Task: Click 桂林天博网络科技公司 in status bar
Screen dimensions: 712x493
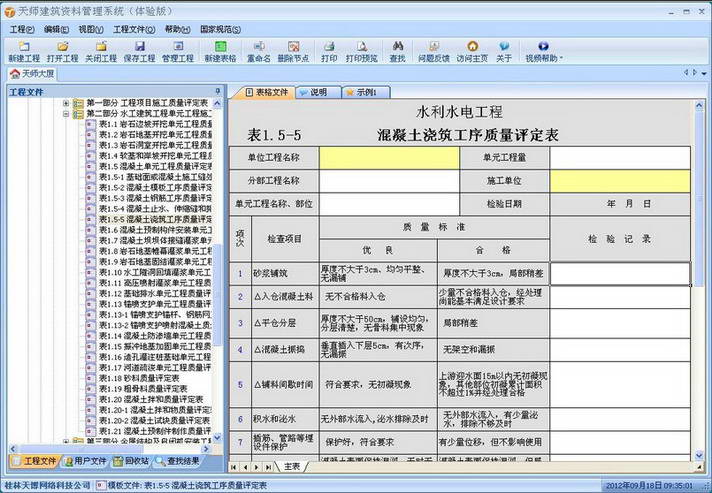Action: point(46,486)
